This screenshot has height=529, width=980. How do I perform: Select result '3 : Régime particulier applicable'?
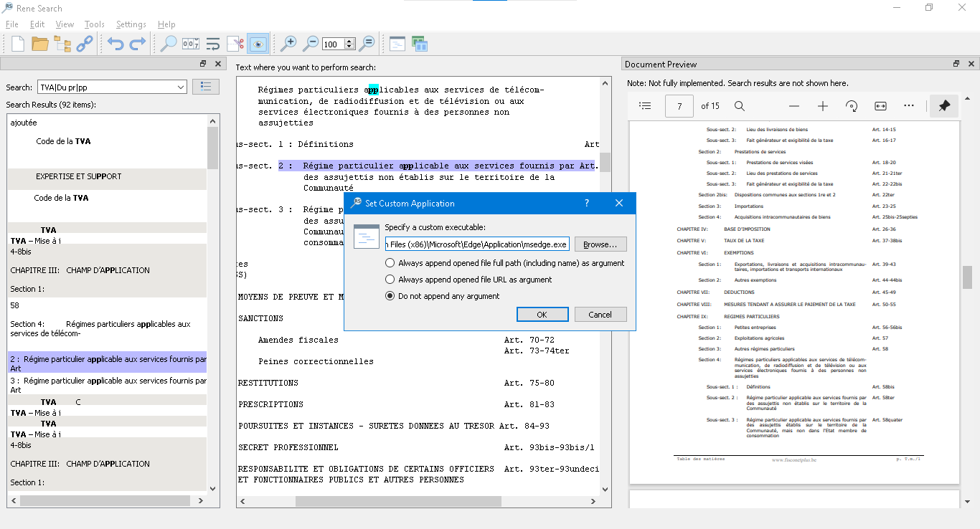[108, 385]
